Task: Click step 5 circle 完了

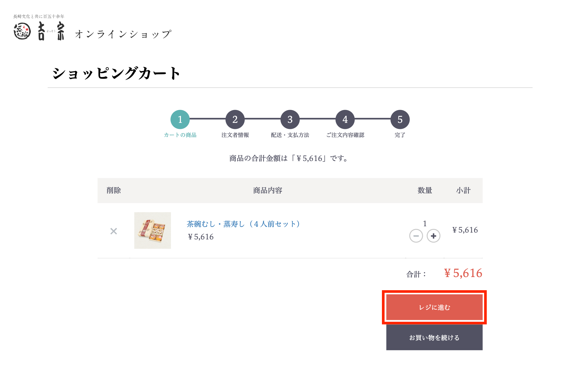Action: click(x=400, y=119)
